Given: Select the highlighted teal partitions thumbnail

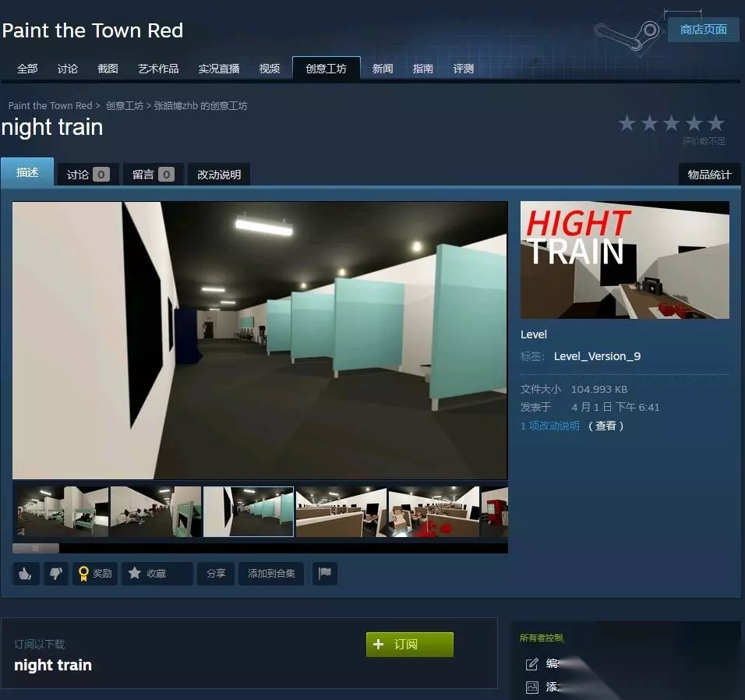Looking at the screenshot, I should click(249, 512).
